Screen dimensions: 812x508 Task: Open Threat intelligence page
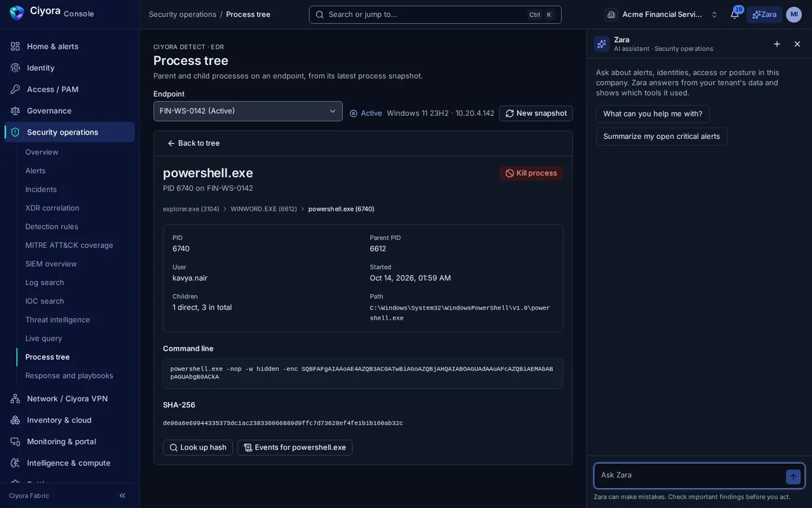pos(58,320)
